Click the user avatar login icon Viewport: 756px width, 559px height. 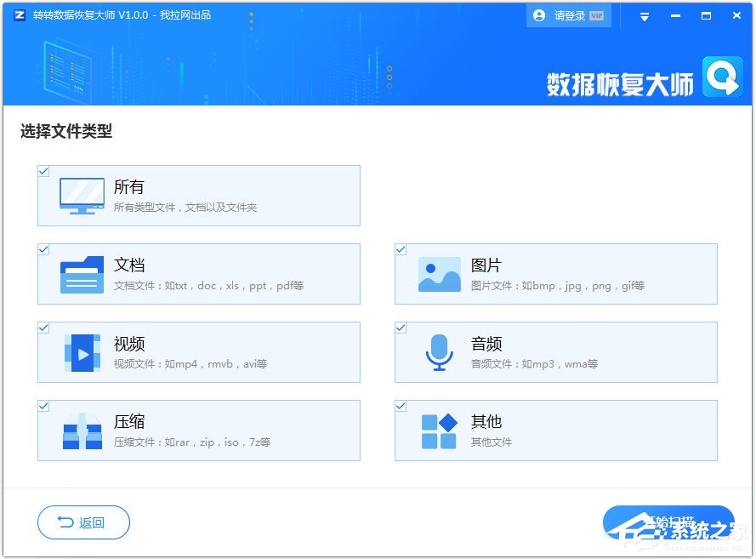tap(539, 15)
